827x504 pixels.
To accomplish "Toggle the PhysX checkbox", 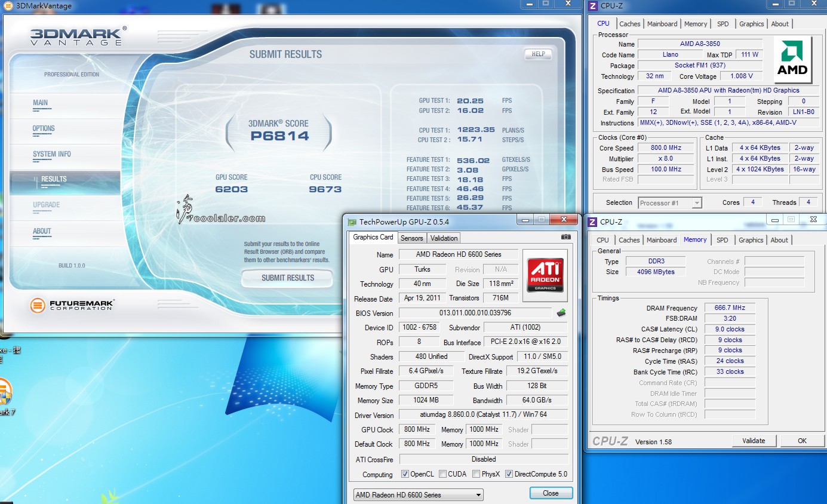I will [x=476, y=474].
